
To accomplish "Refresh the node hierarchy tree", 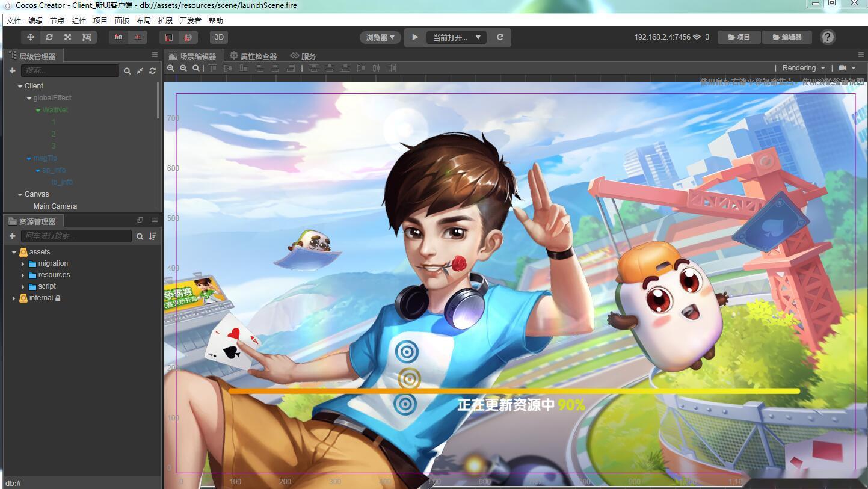I will coord(153,71).
